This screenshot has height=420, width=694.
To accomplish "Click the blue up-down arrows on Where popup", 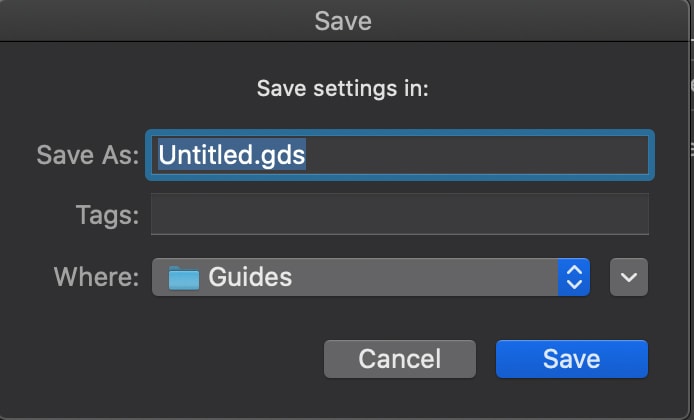I will pos(574,277).
